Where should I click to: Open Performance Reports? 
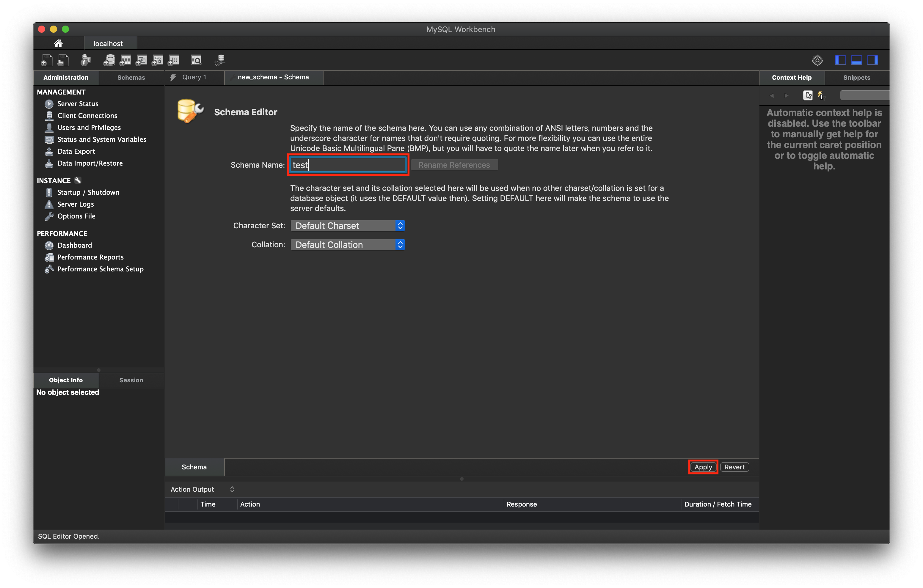point(90,257)
